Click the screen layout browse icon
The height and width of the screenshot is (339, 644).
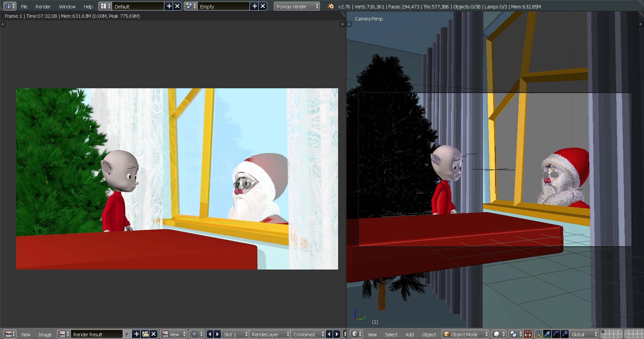pos(105,6)
